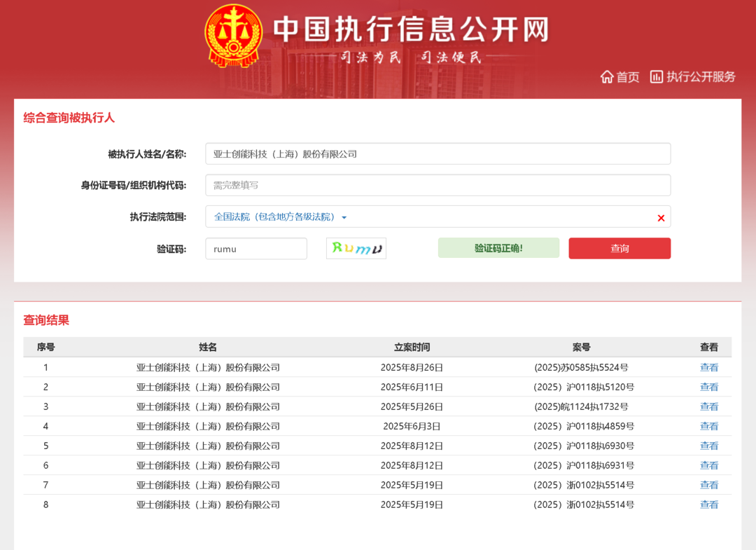
Task: Open 查看 for case 沪0118执4859号
Action: click(708, 426)
